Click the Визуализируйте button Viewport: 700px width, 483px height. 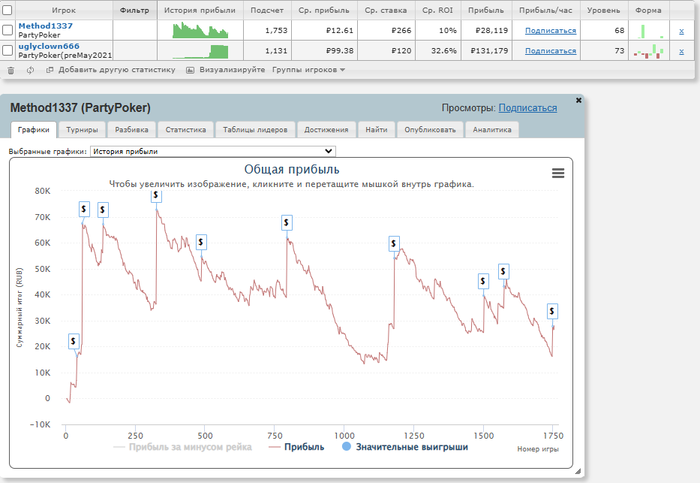coord(226,70)
